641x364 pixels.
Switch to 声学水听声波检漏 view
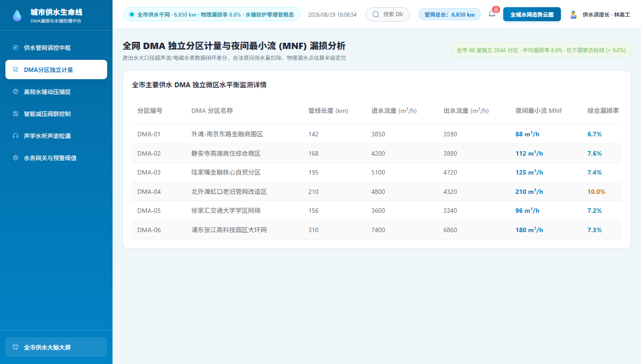coord(56,136)
